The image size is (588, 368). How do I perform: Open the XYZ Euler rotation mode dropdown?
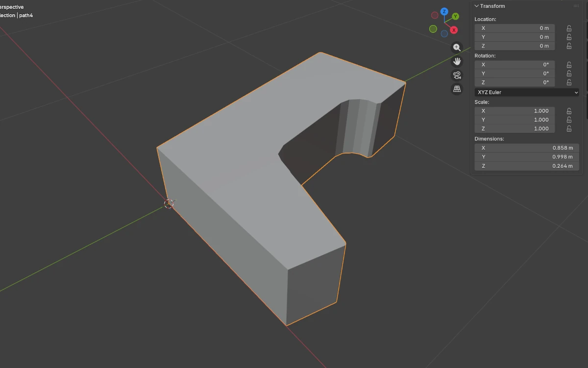point(527,92)
